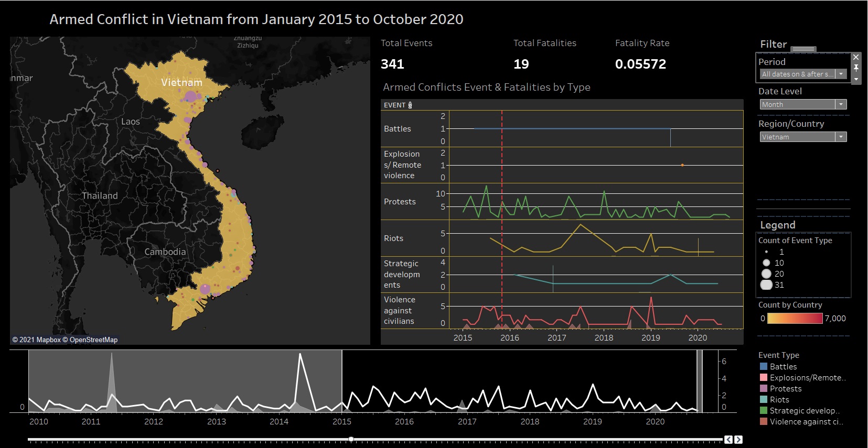
Task: Step the date slider backward one increment
Action: 728,440
